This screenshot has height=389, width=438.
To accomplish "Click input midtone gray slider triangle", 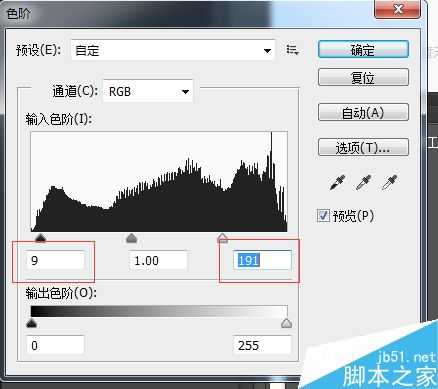I will click(132, 238).
